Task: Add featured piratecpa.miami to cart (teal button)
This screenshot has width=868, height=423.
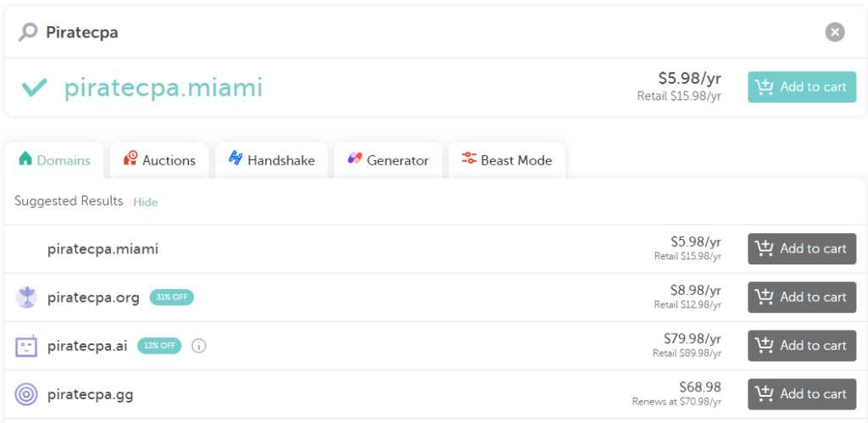Action: coord(802,87)
